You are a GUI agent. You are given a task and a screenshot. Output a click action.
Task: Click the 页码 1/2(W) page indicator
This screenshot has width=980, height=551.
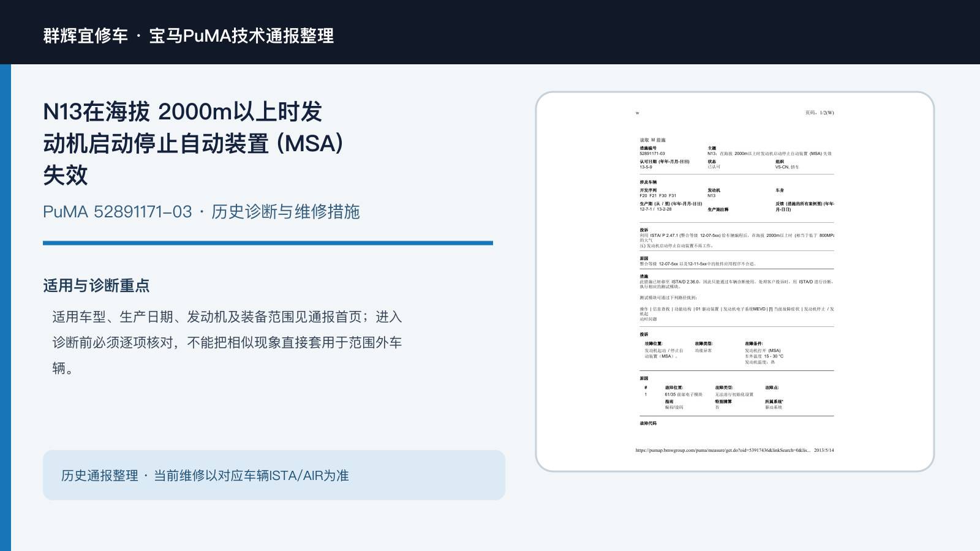(x=820, y=113)
